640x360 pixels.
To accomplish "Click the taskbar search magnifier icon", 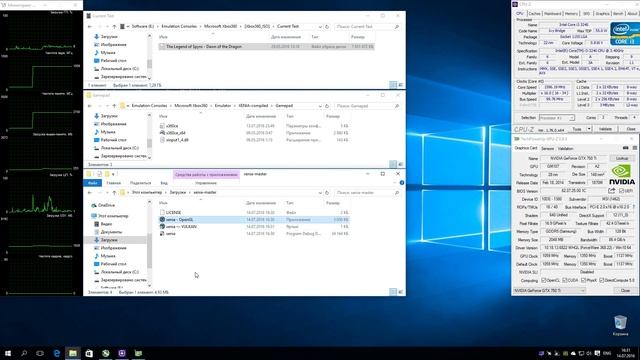I will pyautogui.click(x=24, y=353).
